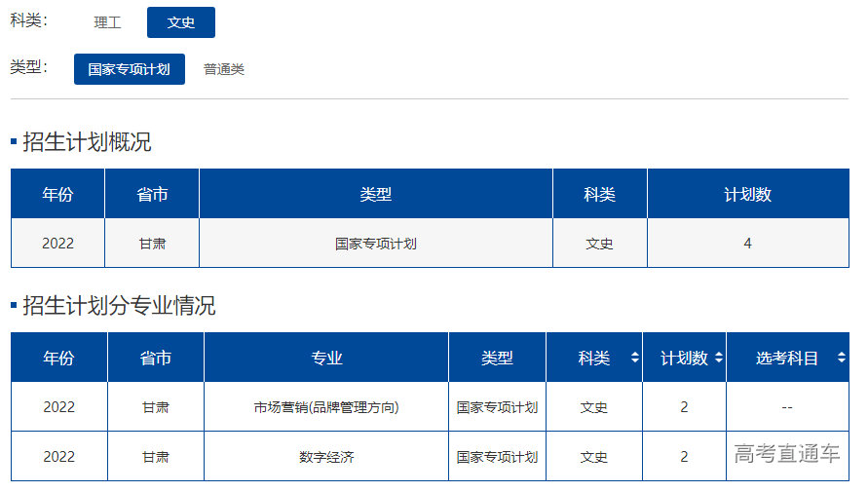The width and height of the screenshot is (868, 492).
Task: Click 年份 header in the overview table
Action: [x=57, y=194]
